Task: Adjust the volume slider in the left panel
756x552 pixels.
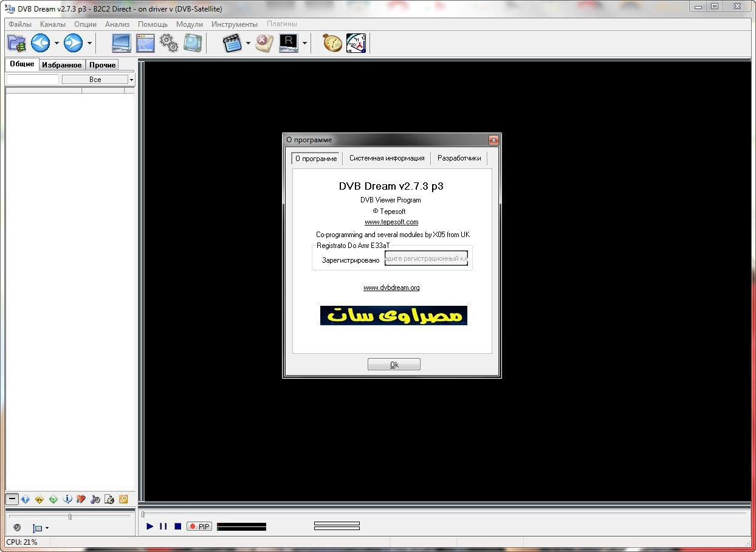Action: (x=70, y=517)
